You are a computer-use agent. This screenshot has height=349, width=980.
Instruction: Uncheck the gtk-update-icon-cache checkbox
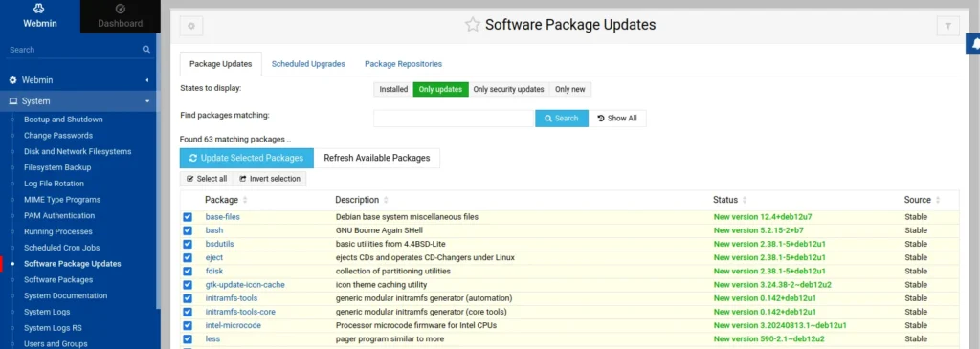(x=188, y=285)
